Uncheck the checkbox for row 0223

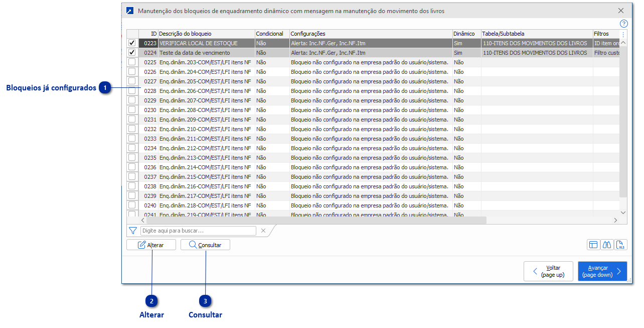[x=132, y=43]
